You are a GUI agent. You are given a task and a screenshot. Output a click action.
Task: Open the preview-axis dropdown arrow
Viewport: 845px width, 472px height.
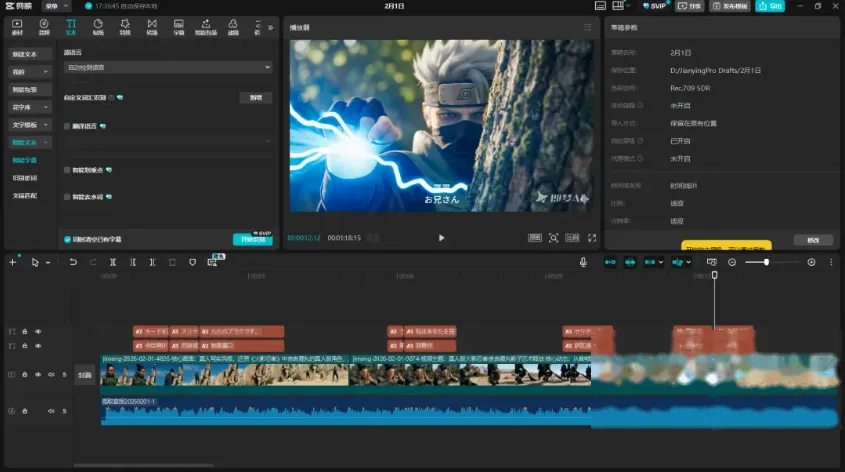click(688, 263)
